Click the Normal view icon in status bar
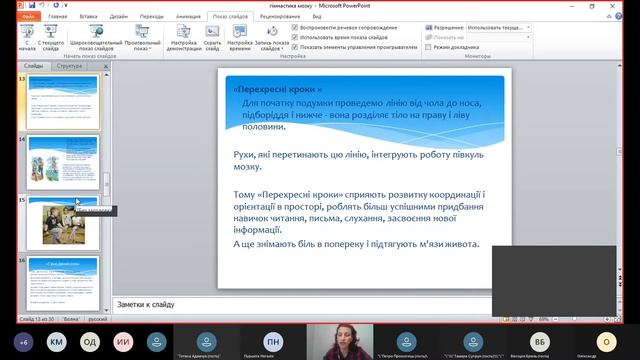Viewport: 640px width, 360px height. click(506, 319)
